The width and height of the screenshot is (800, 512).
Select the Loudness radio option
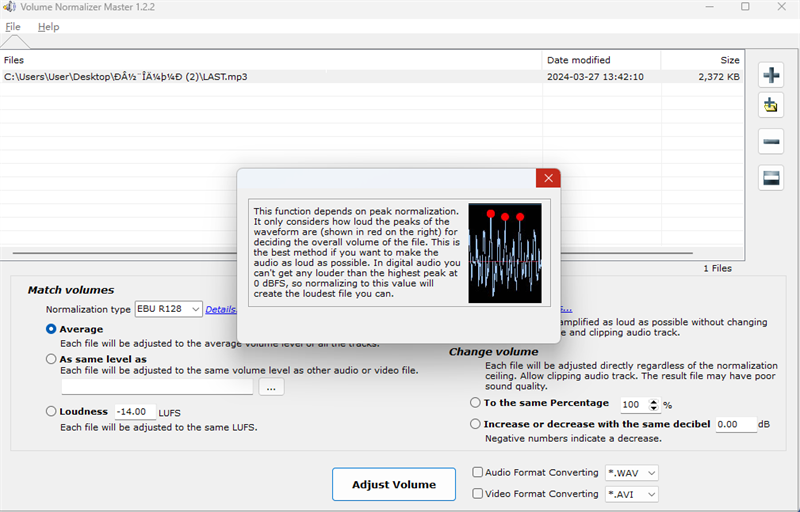click(x=51, y=411)
